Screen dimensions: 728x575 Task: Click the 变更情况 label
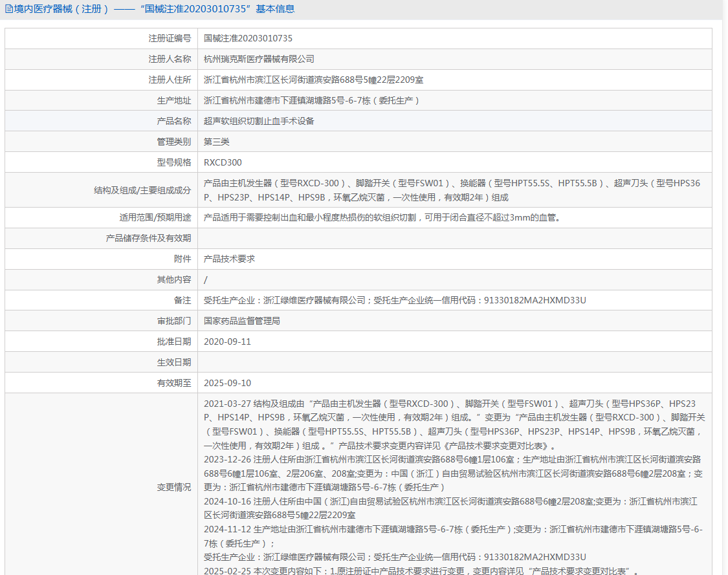(173, 487)
